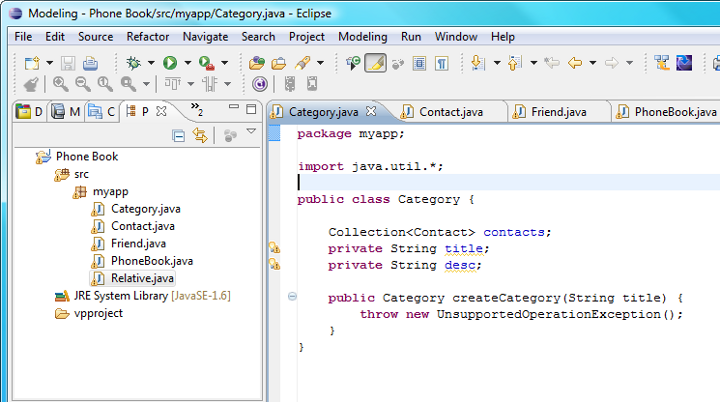Click the gray paint brush format icon
Image resolution: width=720 pixels, height=402 pixels.
(31, 84)
